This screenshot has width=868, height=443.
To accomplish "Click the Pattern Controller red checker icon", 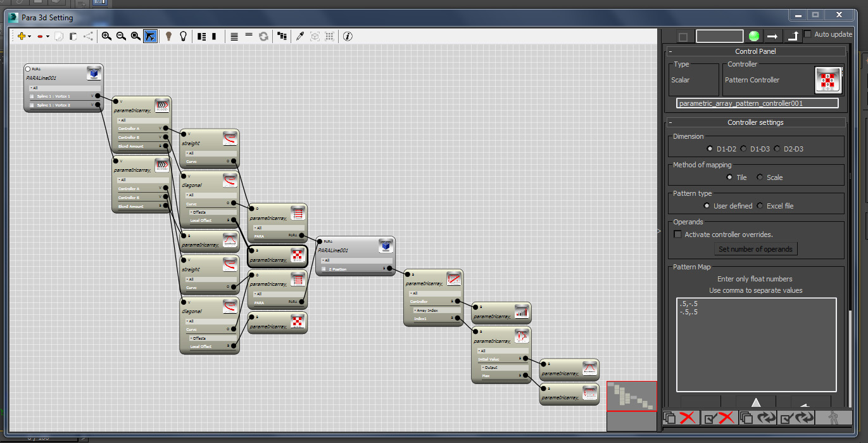I will tap(827, 80).
